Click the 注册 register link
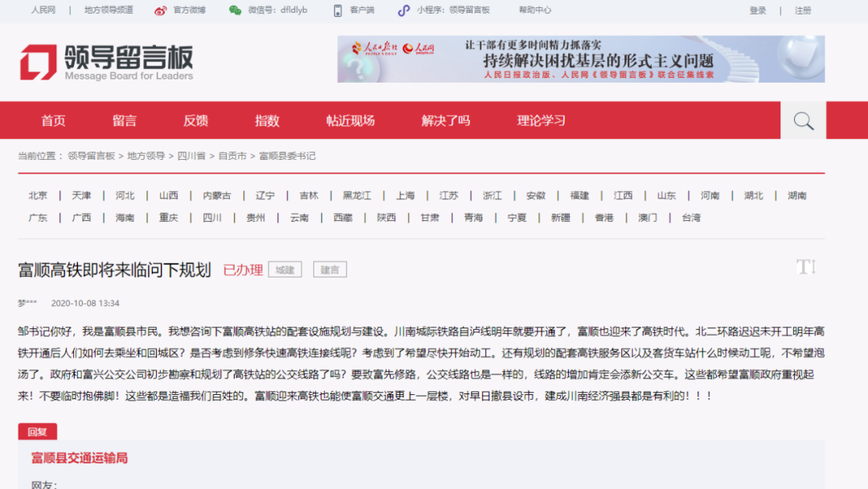 click(802, 10)
